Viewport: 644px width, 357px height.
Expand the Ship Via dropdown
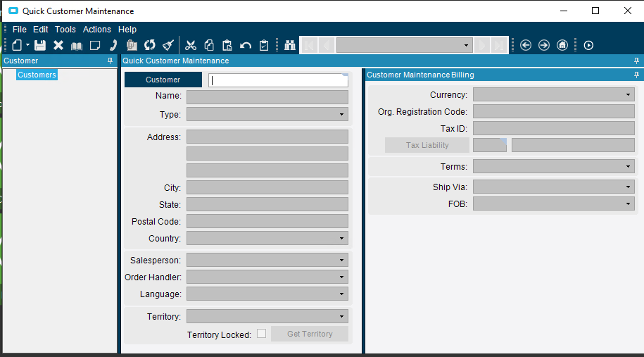[628, 187]
